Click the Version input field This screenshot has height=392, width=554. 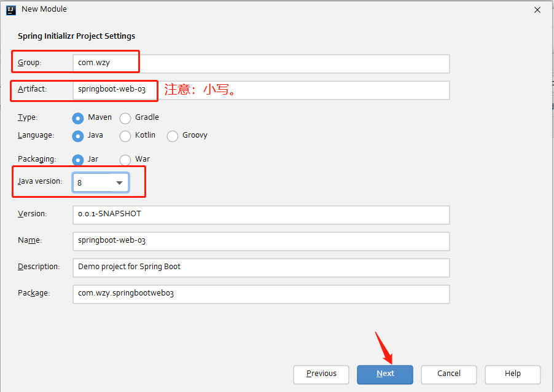pos(261,215)
